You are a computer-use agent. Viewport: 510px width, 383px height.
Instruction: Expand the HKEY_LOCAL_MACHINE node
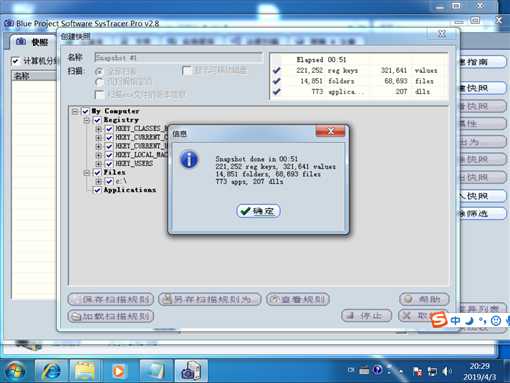[x=99, y=155]
